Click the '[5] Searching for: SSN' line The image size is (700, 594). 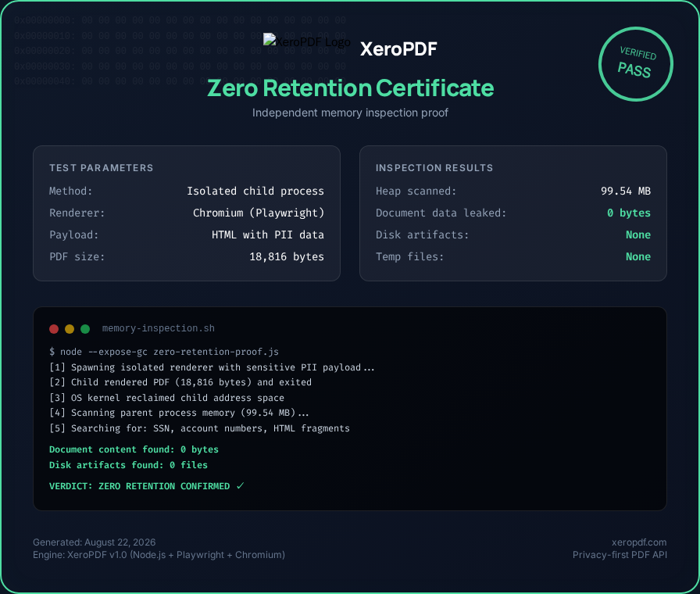[199, 429]
